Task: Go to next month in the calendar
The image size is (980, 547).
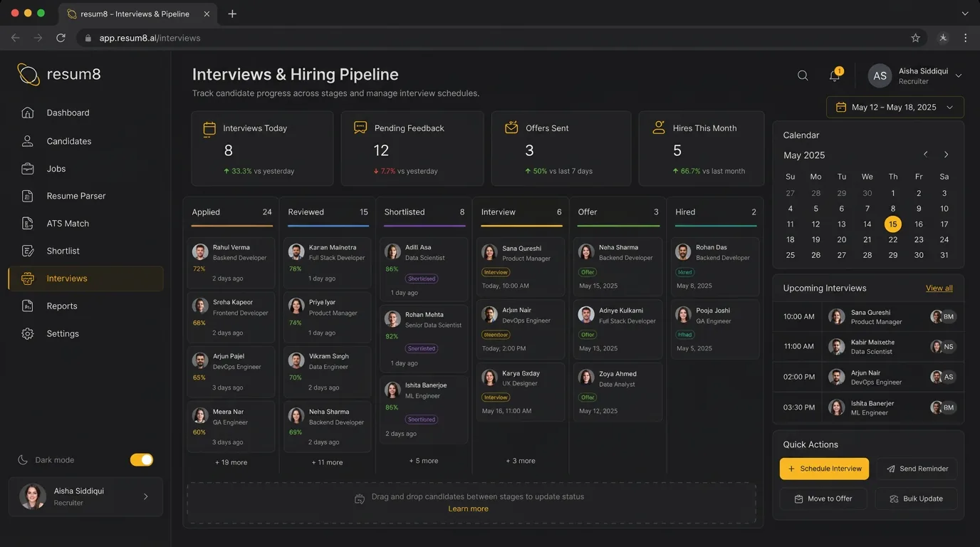Action: [x=946, y=155]
